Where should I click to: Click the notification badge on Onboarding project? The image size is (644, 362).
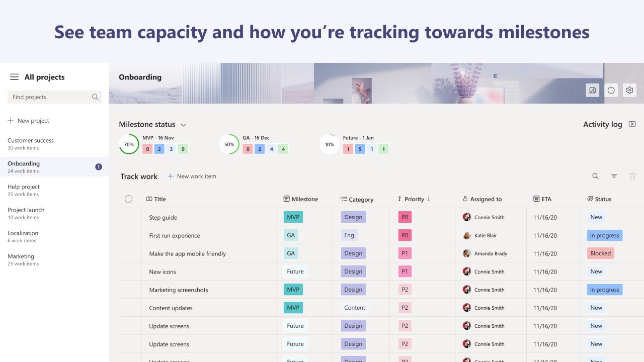(99, 167)
